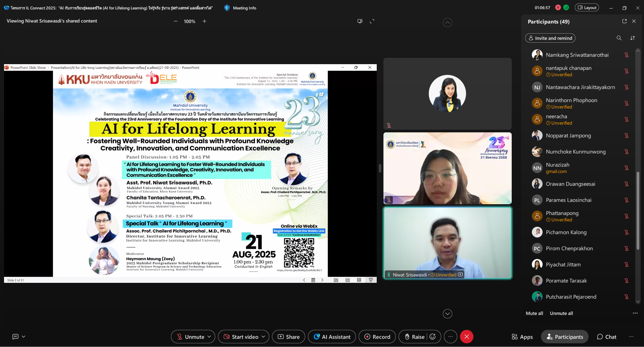Viewport: 644px width, 347px height.
Task: Start your video camera
Action: [240, 337]
